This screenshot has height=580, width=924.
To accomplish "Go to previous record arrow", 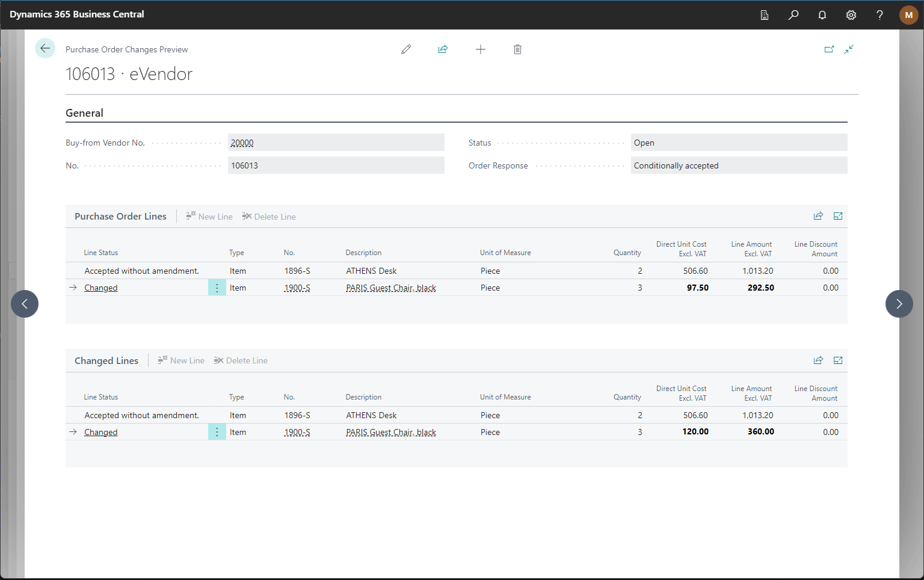I will pyautogui.click(x=25, y=304).
